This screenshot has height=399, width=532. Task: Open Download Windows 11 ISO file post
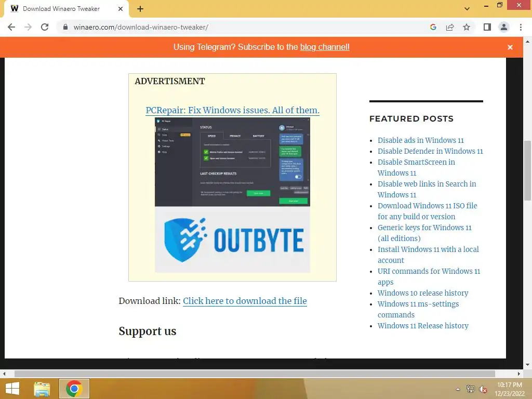point(427,211)
